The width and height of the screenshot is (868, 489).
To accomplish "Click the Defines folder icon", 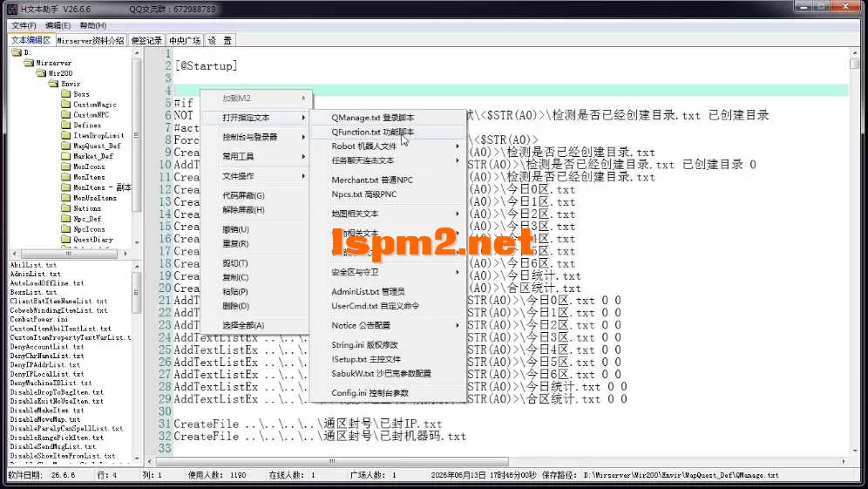I will (x=66, y=126).
